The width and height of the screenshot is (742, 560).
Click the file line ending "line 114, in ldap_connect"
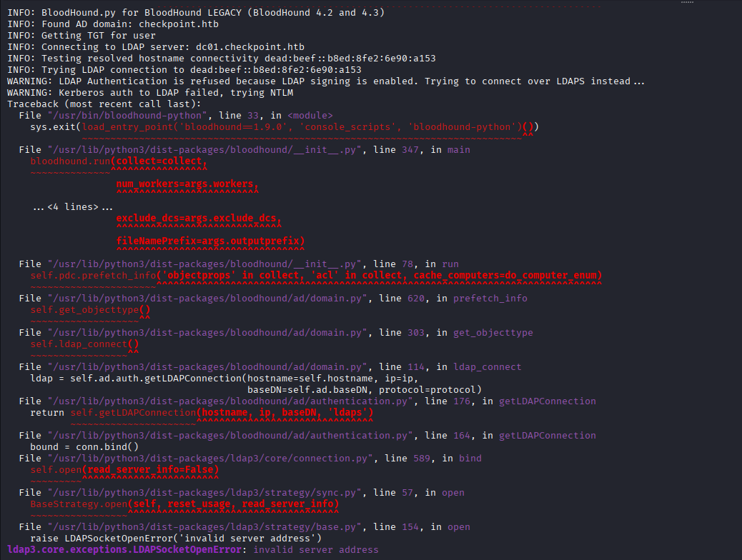click(270, 366)
